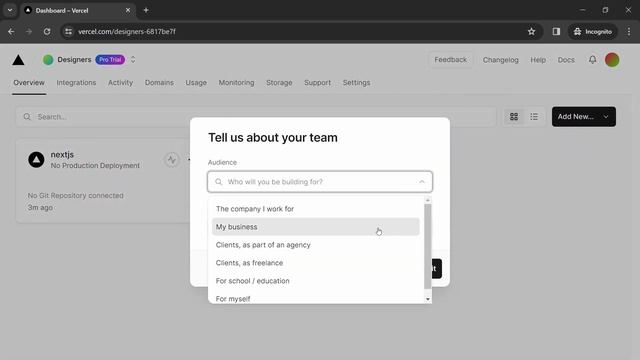
Task: Open the Help link
Action: (538, 60)
